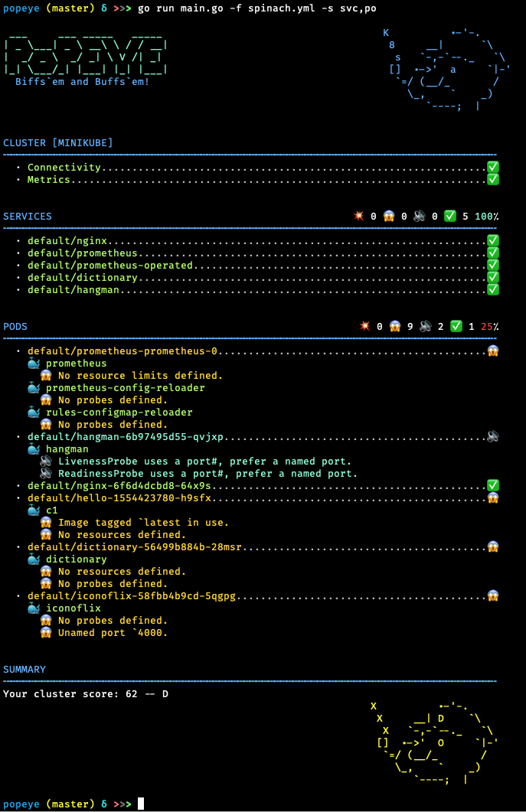
Task: Click the SUMMARY section heading
Action: tap(25, 669)
